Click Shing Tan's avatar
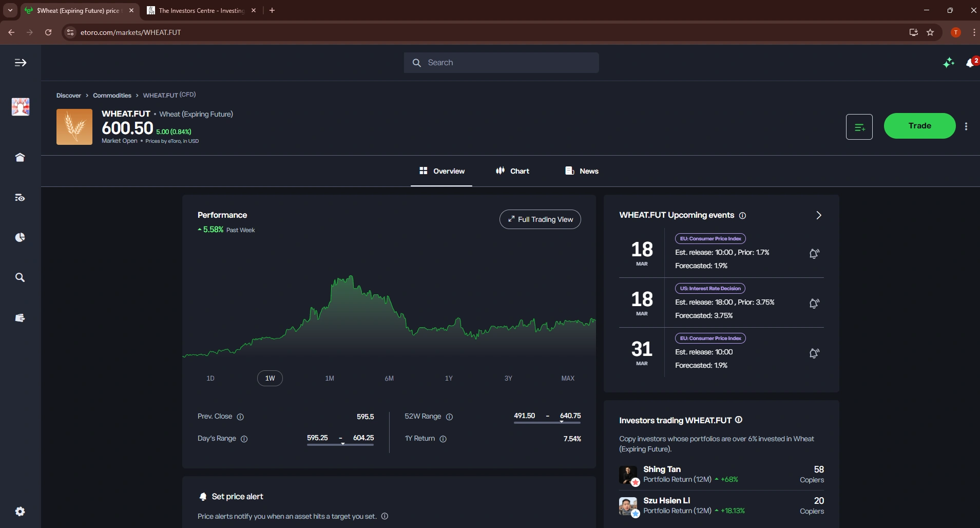The image size is (980, 528). pos(628,475)
